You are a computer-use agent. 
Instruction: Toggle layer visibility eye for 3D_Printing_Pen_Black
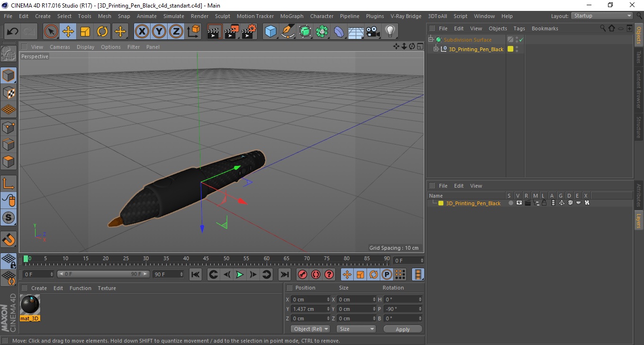(519, 203)
